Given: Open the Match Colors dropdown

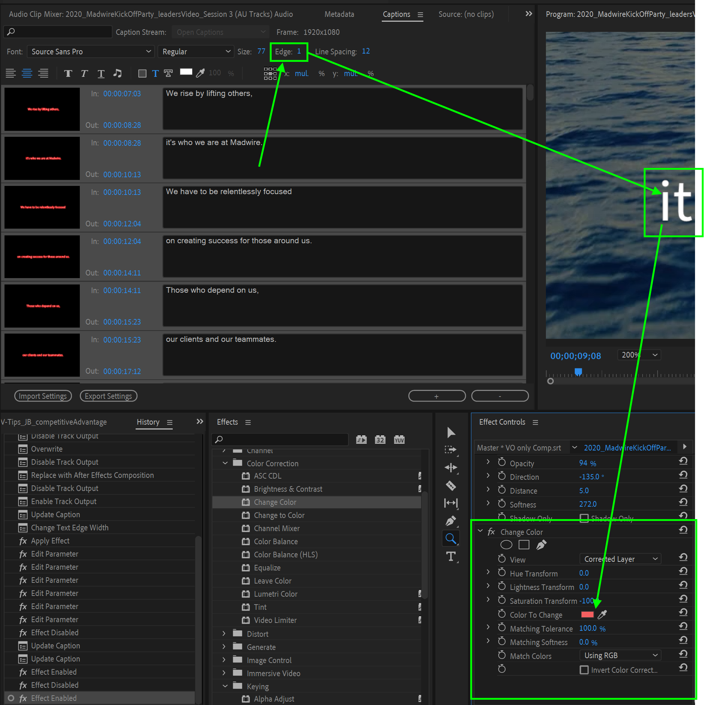Looking at the screenshot, I should (620, 656).
